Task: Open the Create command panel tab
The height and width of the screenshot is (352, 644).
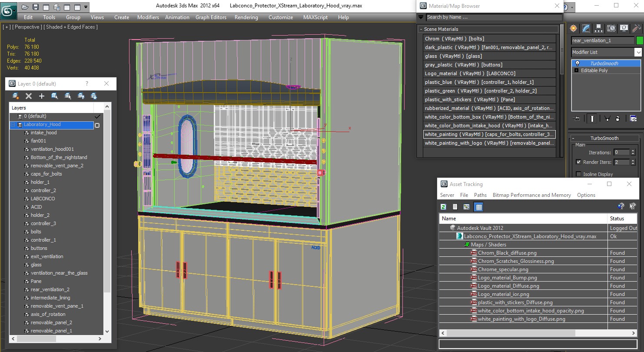Action: coord(574,28)
